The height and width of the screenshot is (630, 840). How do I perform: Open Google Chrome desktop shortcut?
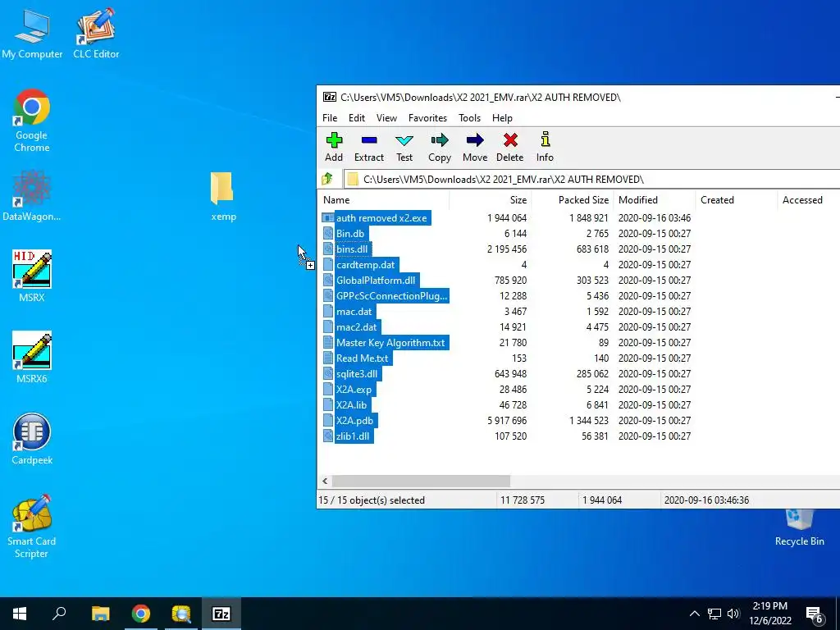click(32, 121)
